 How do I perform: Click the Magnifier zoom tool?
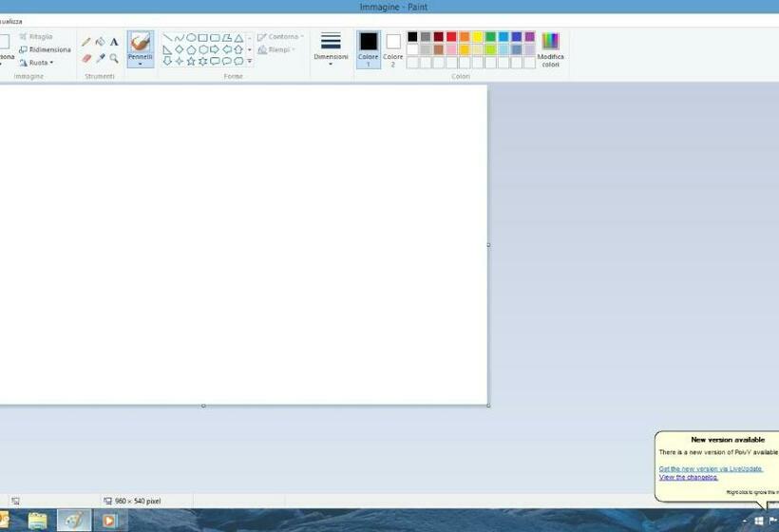pyautogui.click(x=114, y=58)
